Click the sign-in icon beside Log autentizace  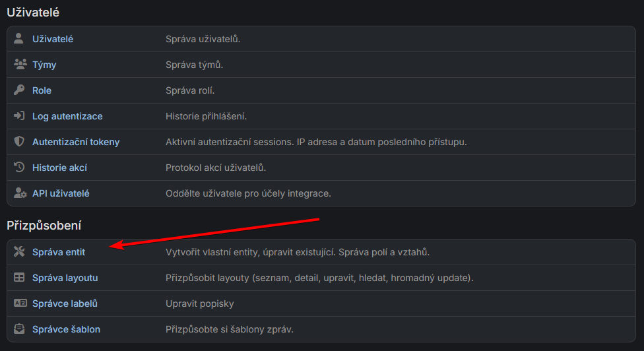[19, 116]
